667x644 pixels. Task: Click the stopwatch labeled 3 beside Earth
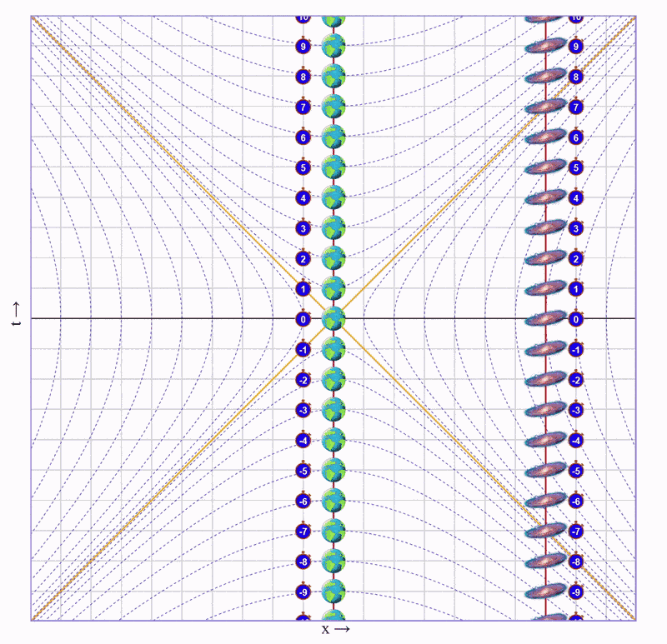click(303, 227)
